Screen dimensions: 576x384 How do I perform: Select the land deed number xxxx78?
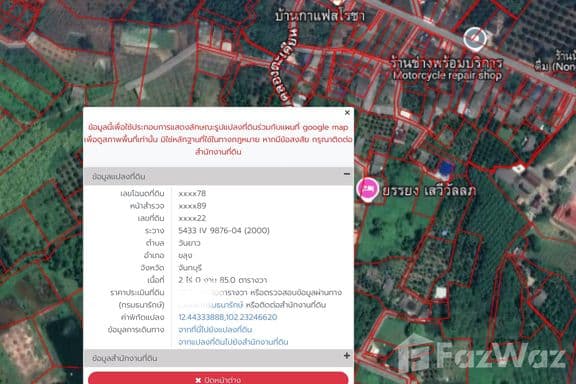coord(192,193)
